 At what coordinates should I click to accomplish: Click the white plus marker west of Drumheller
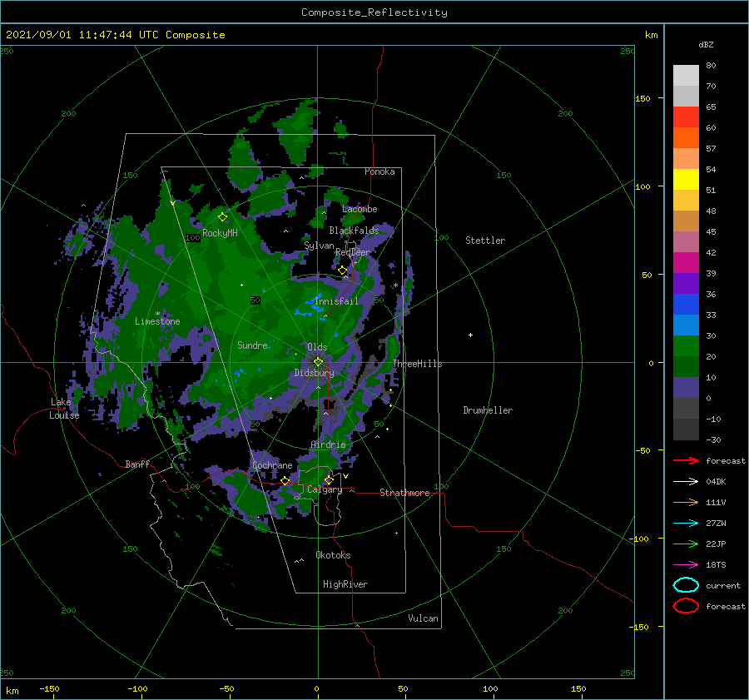[470, 335]
